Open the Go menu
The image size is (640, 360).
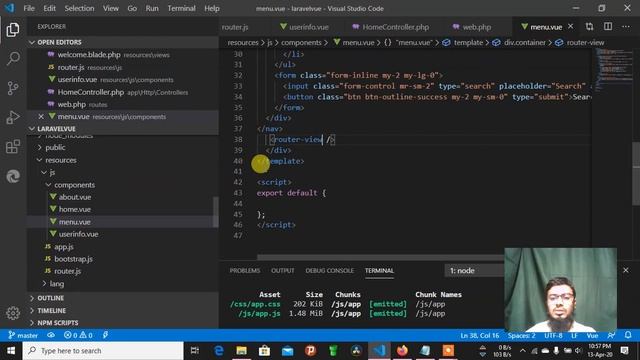coord(132,8)
